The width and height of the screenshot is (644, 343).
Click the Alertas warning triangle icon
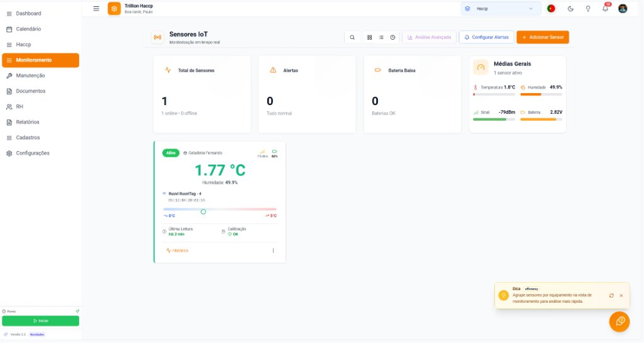pos(273,70)
